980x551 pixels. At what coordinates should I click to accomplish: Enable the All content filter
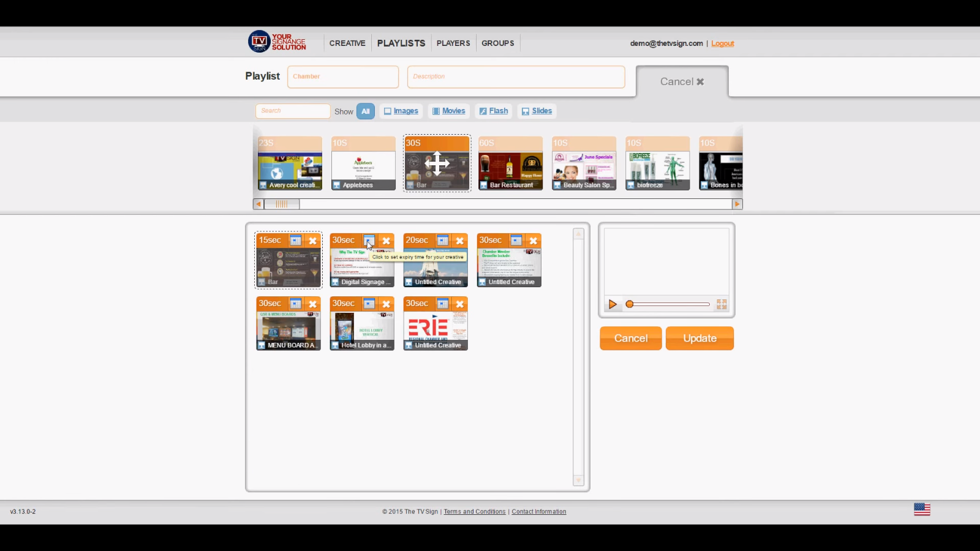pos(366,111)
